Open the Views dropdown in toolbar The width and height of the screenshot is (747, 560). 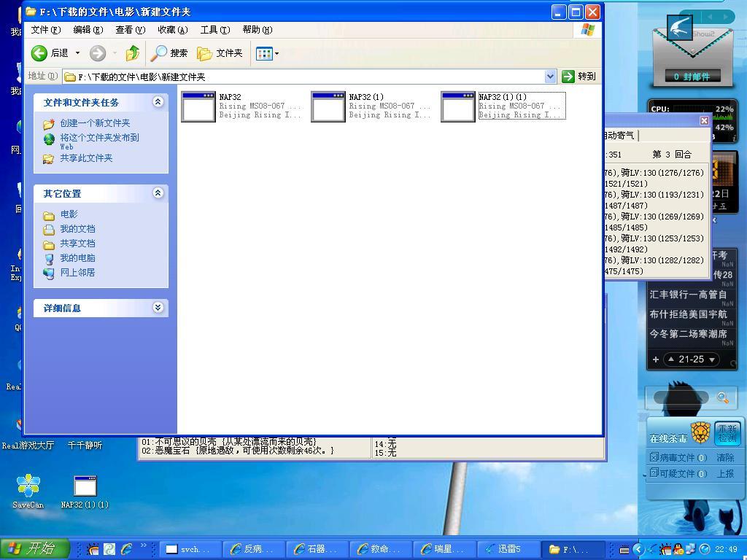[x=267, y=53]
